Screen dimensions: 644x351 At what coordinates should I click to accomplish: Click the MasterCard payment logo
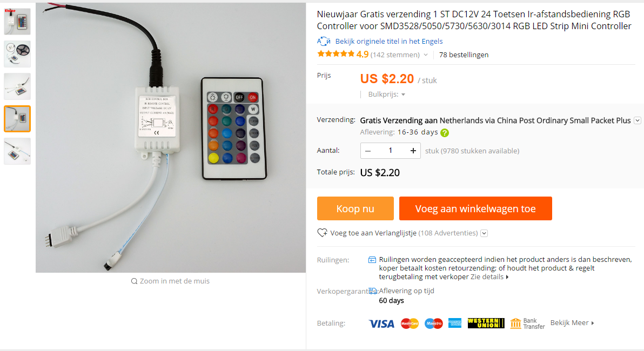410,323
